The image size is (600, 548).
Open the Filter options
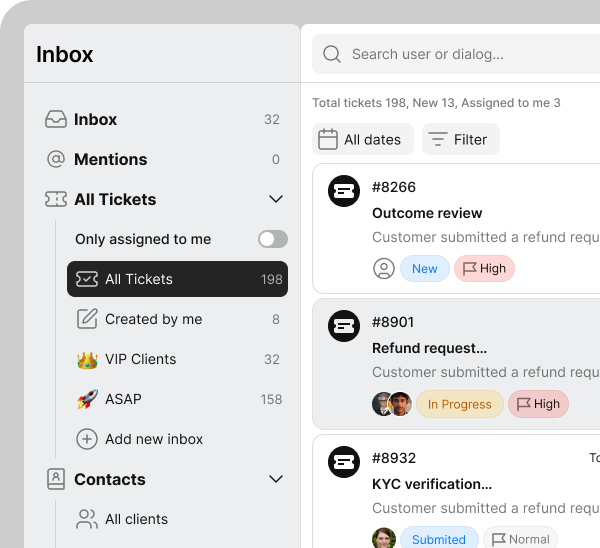pos(460,140)
